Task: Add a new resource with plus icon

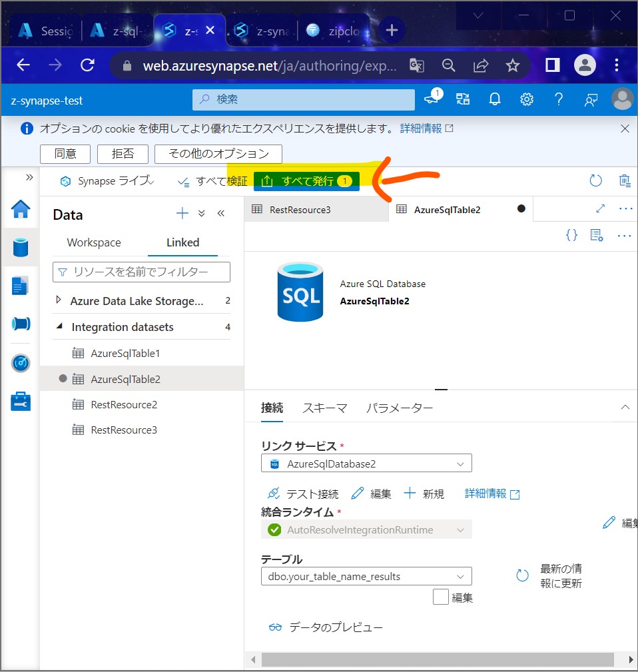Action: point(182,213)
